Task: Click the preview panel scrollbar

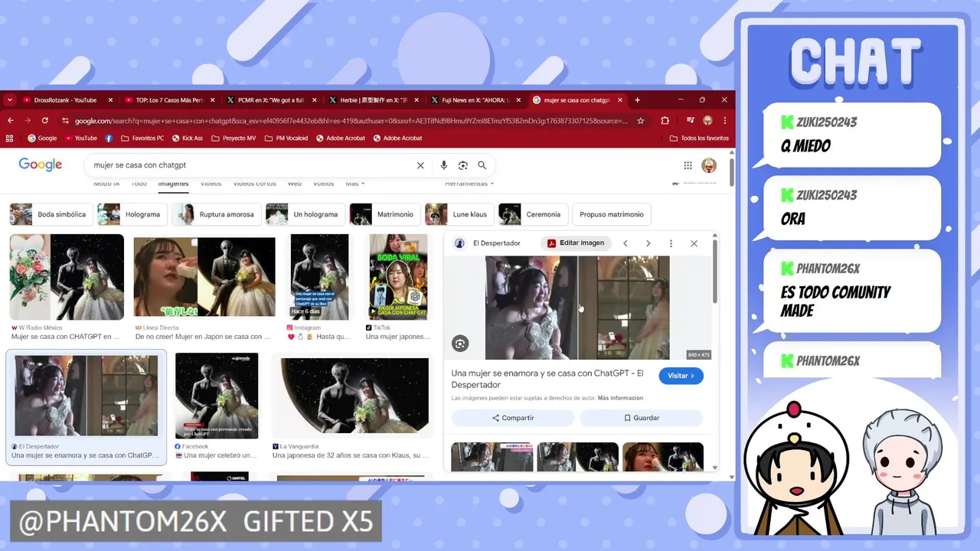Action: (715, 272)
